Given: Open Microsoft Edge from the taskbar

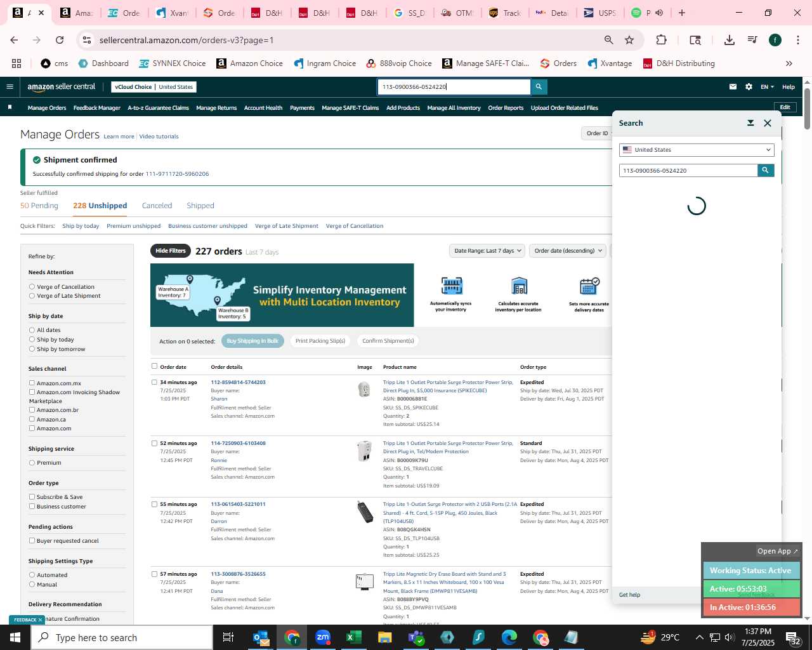Looking at the screenshot, I should [509, 637].
